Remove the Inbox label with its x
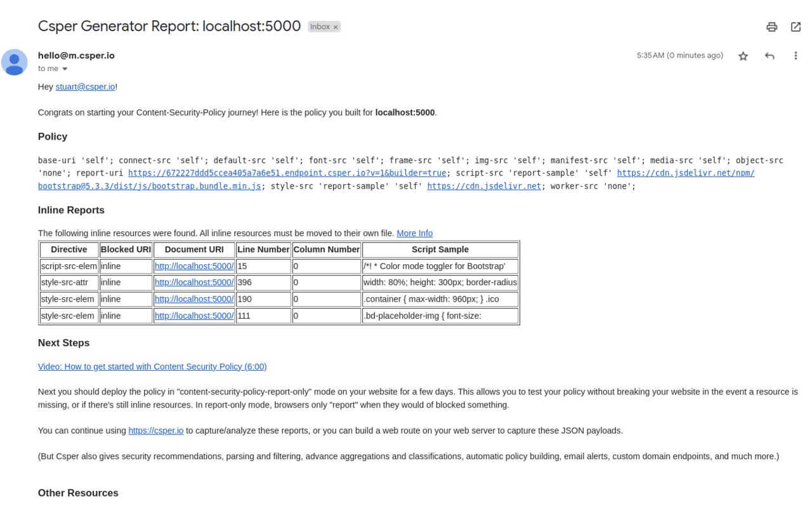Image resolution: width=812 pixels, height=508 pixels. (336, 27)
